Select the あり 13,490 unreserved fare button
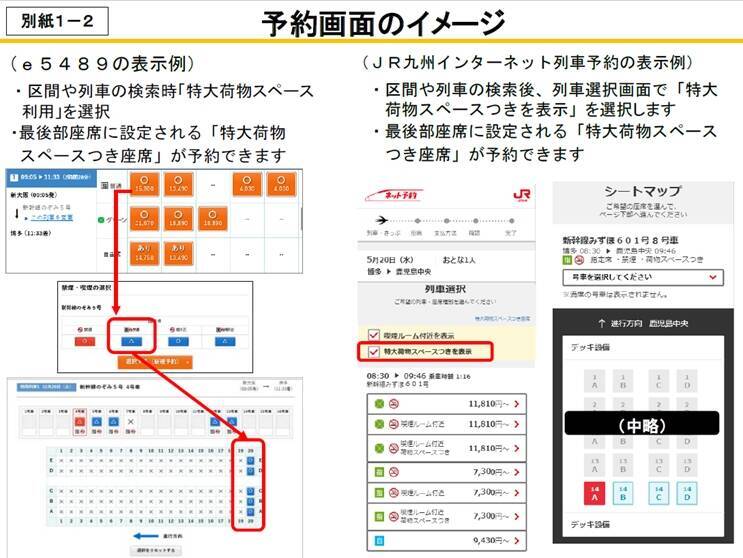Screen dimensions: 743x558 [179, 253]
